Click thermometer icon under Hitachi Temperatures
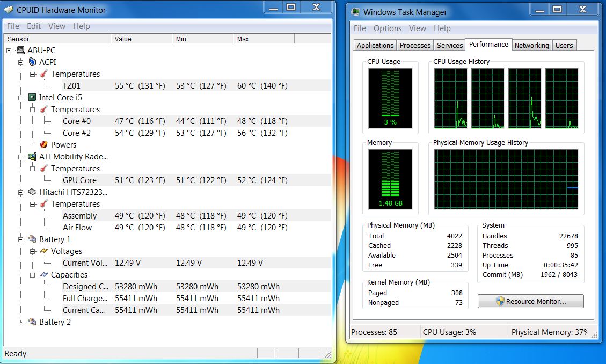The height and width of the screenshot is (364, 606). tap(44, 203)
